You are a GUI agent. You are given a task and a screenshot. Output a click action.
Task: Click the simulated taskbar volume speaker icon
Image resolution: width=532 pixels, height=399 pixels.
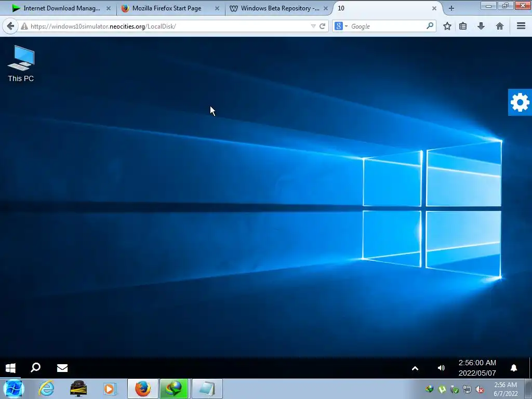tap(441, 368)
